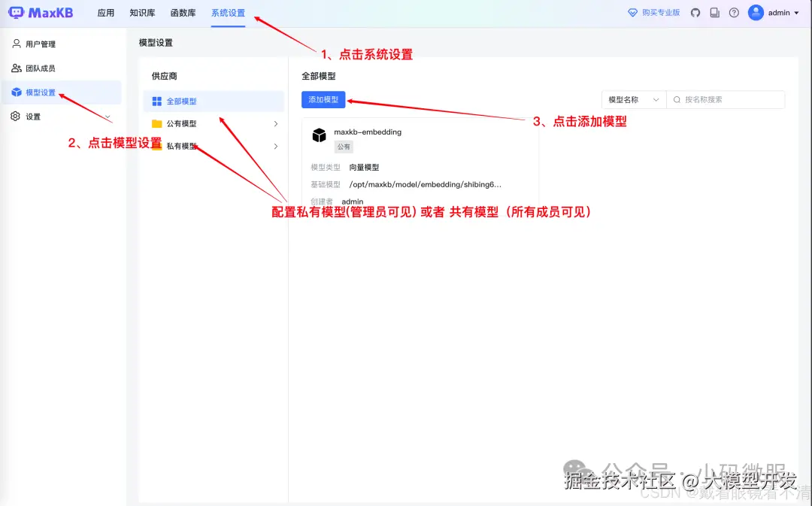The width and height of the screenshot is (812, 506).
Task: Switch to the 应用 tab
Action: [106, 13]
